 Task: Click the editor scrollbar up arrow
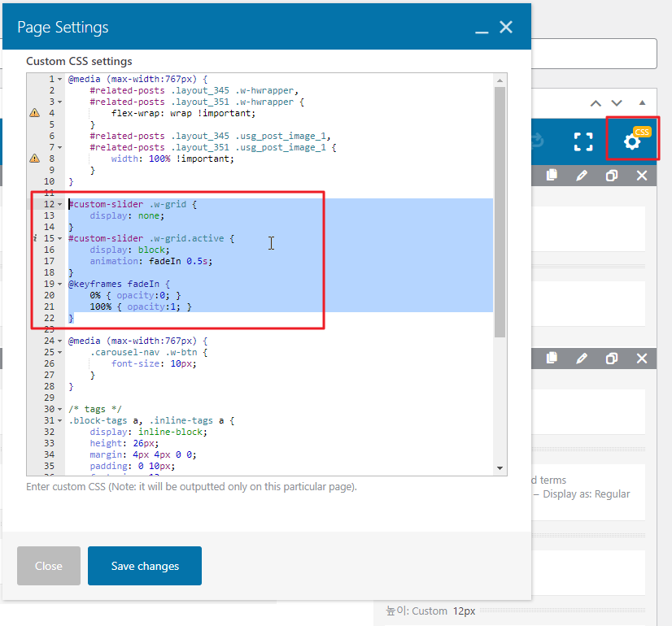click(x=500, y=80)
